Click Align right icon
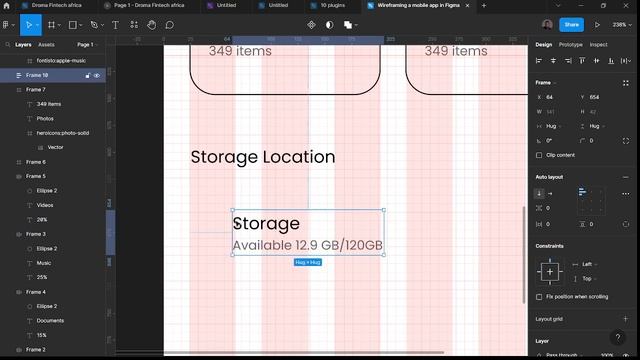 click(568, 60)
